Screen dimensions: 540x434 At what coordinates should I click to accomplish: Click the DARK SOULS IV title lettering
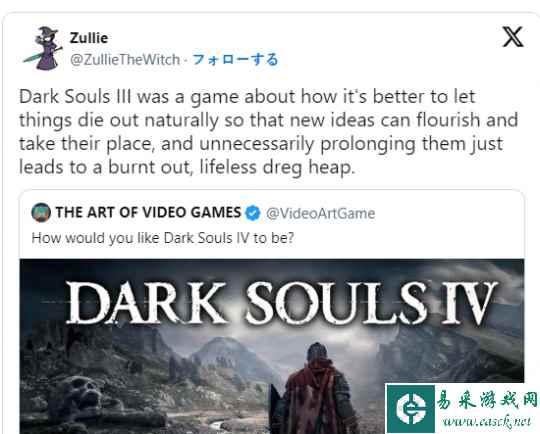[281, 303]
